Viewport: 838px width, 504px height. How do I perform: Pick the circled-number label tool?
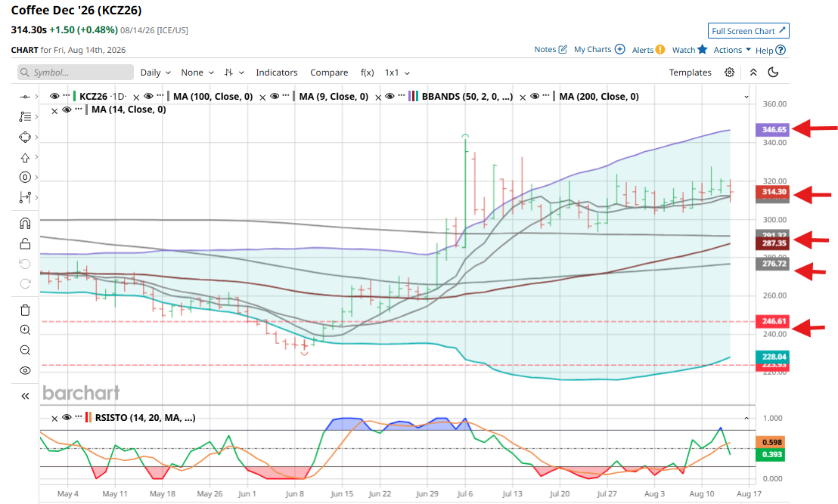point(25,178)
